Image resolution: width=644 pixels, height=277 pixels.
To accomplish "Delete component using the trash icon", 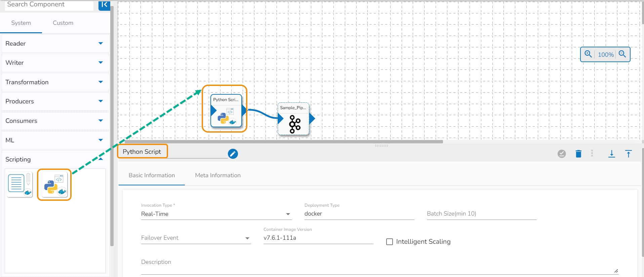I will [578, 154].
